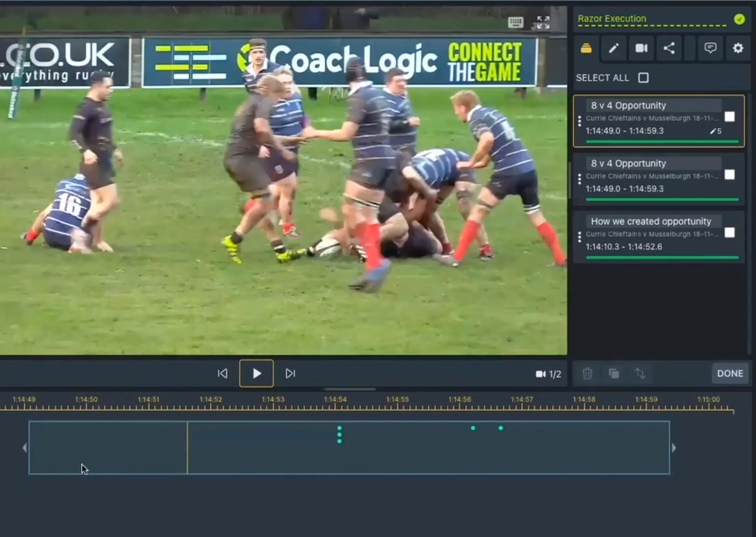Viewport: 756px width, 537px height.
Task: Click the trash delete icon
Action: pos(588,374)
